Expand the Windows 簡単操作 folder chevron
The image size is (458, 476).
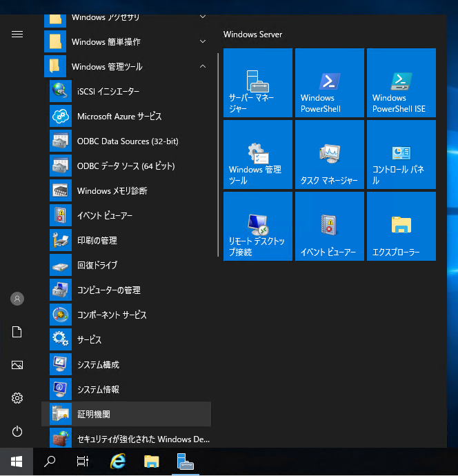pyautogui.click(x=203, y=41)
